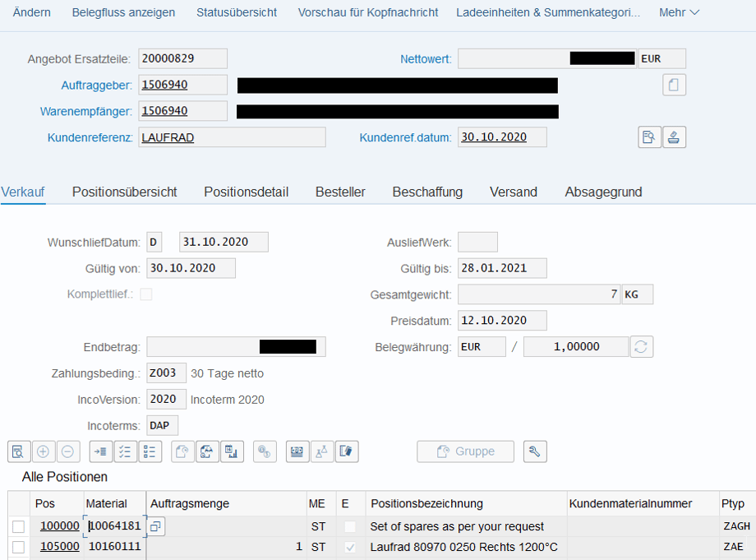The height and width of the screenshot is (560, 756).
Task: Open the Absagegrund tab
Action: [603, 192]
